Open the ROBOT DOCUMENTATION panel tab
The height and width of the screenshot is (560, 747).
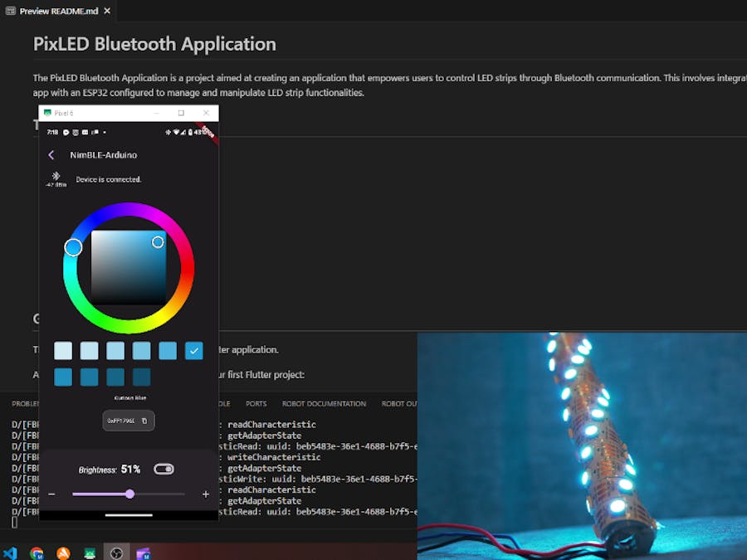click(x=323, y=404)
